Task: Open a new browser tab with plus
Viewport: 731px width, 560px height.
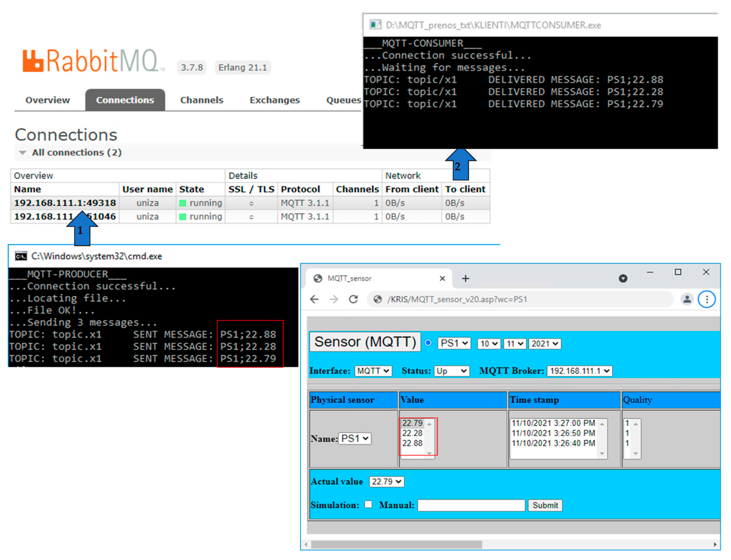Action: coord(465,278)
